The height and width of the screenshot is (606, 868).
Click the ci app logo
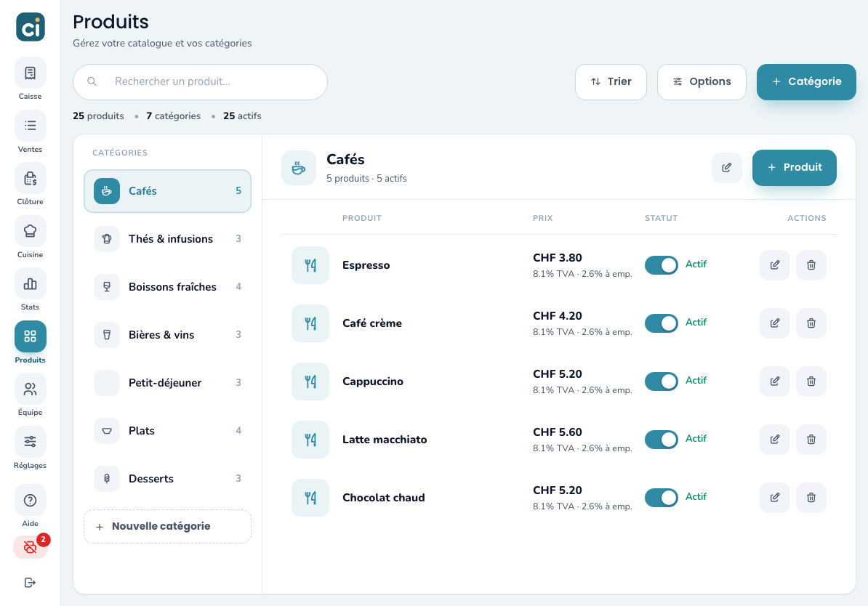tap(31, 27)
